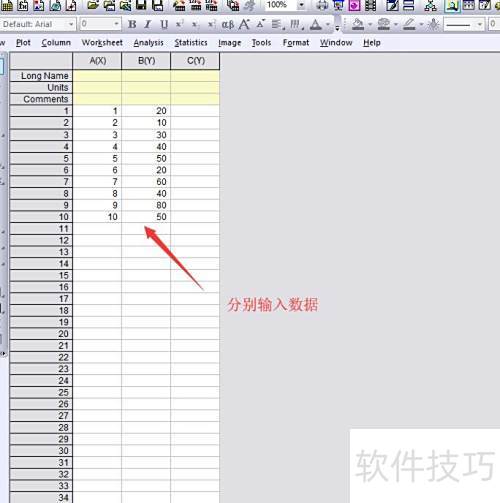Click the Save Project floppy icon

tap(141, 5)
